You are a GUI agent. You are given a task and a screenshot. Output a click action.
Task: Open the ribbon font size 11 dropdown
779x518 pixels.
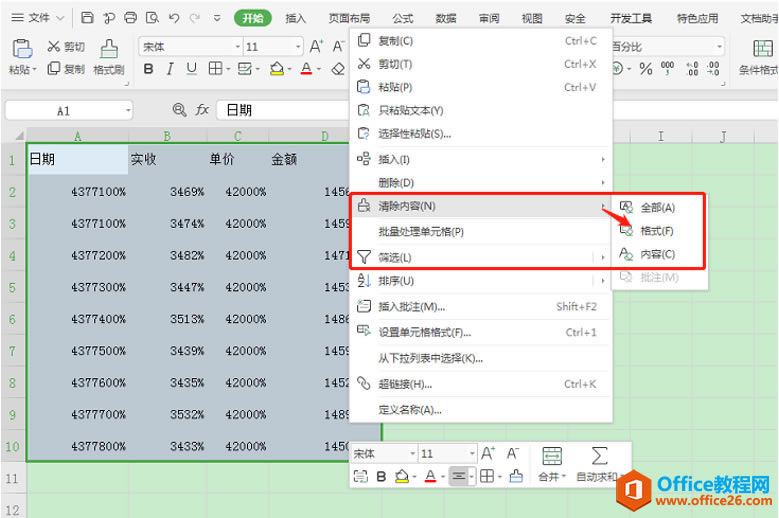[298, 47]
